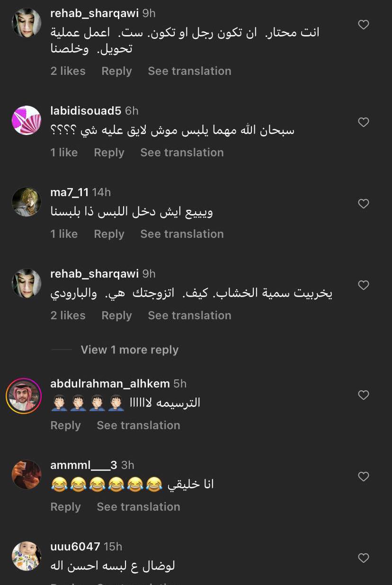Viewport: 392px width, 585px height.
Task: Reply to ammml___3's comment
Action: pyautogui.click(x=65, y=507)
